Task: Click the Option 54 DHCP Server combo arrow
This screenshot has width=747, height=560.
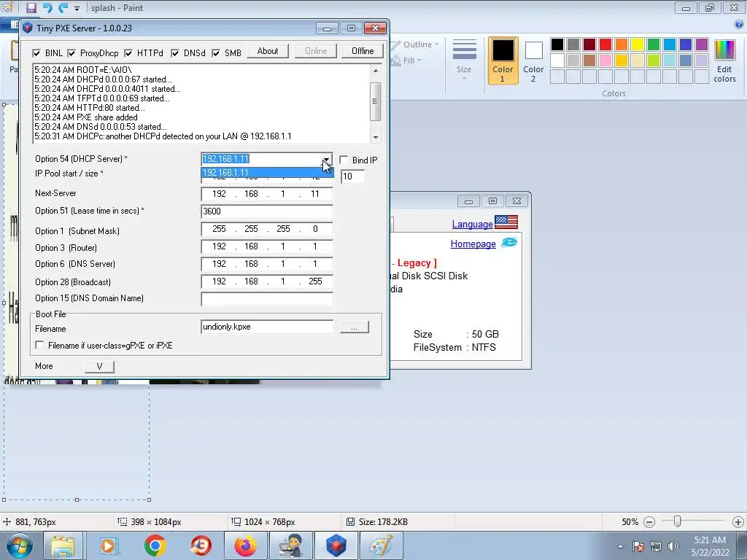Action: click(326, 159)
